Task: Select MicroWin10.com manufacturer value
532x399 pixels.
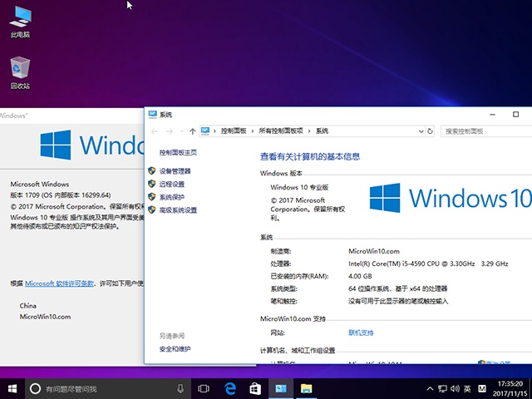Action: click(374, 251)
